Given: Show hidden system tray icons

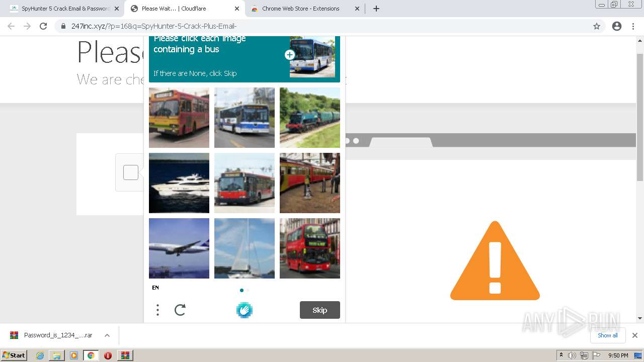Looking at the screenshot, I should (561, 355).
